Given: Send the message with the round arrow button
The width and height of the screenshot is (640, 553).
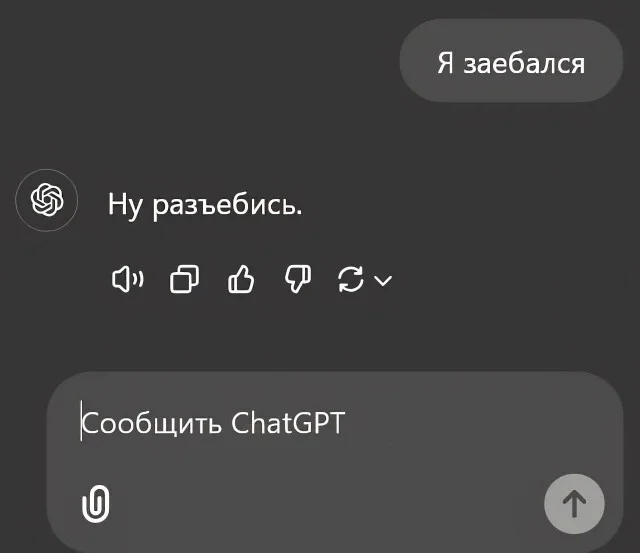Looking at the screenshot, I should (574, 503).
